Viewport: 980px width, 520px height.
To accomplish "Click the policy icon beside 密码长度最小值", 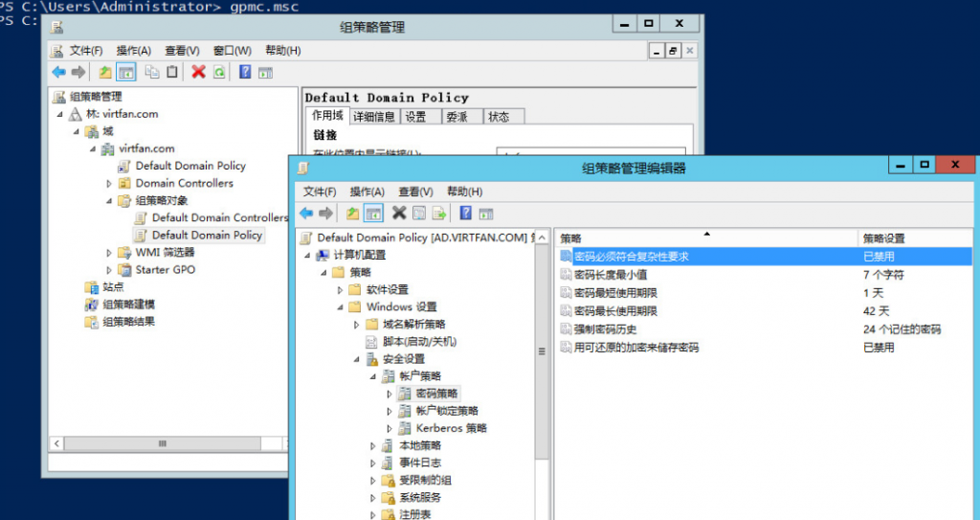I will [x=566, y=274].
